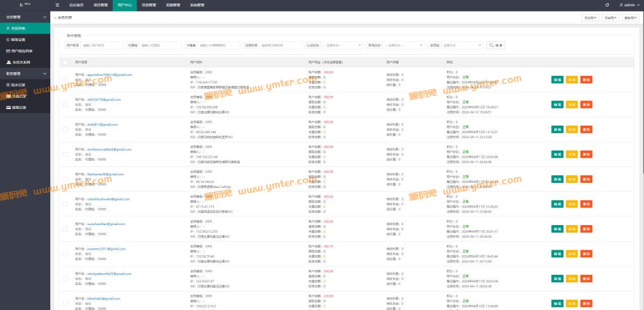Click 编辑 button for praveenc2511 row
644x310 pixels.
(557, 254)
